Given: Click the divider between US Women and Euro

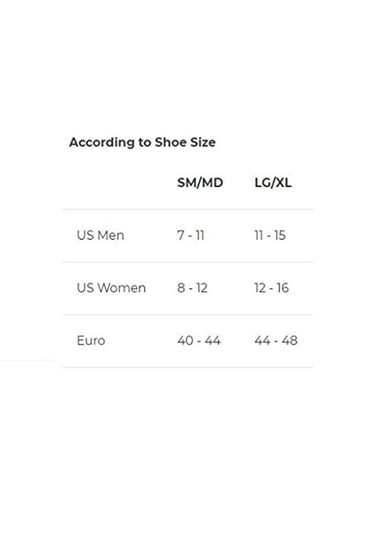Looking at the screenshot, I should [188, 314].
